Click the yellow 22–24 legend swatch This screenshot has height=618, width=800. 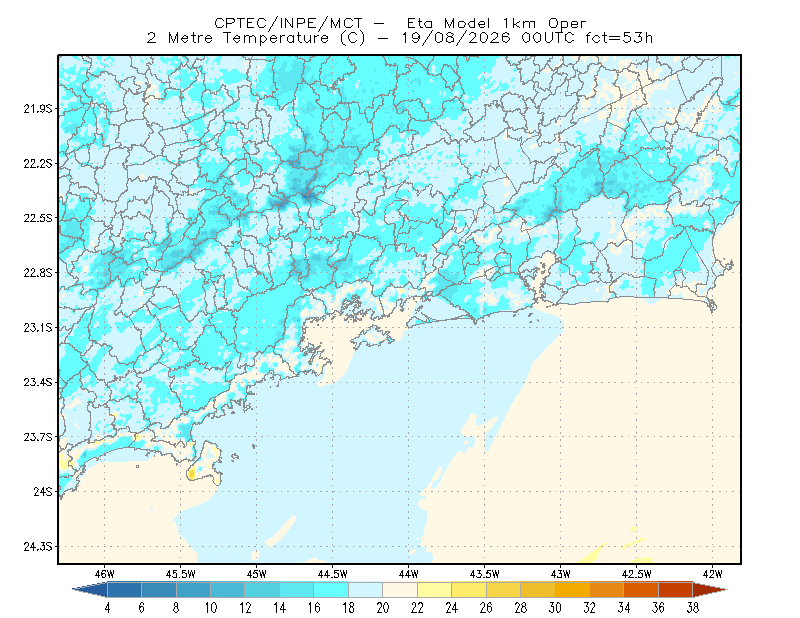point(435,590)
